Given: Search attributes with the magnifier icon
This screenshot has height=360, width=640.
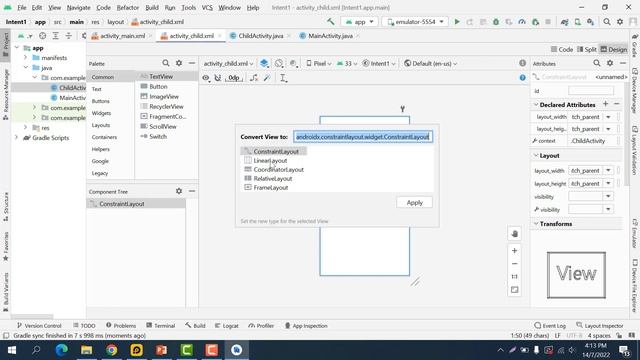Looking at the screenshot, I should point(597,63).
